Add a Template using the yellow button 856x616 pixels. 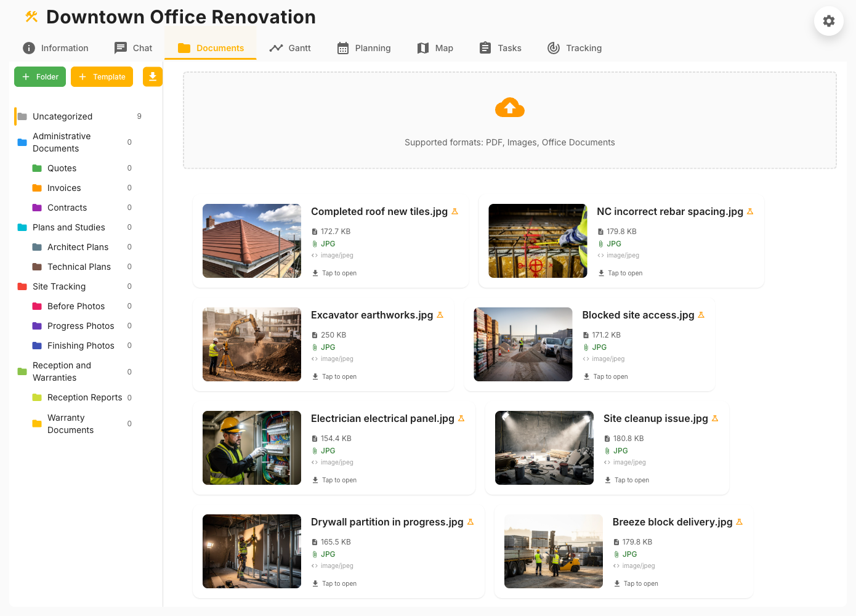pos(102,76)
